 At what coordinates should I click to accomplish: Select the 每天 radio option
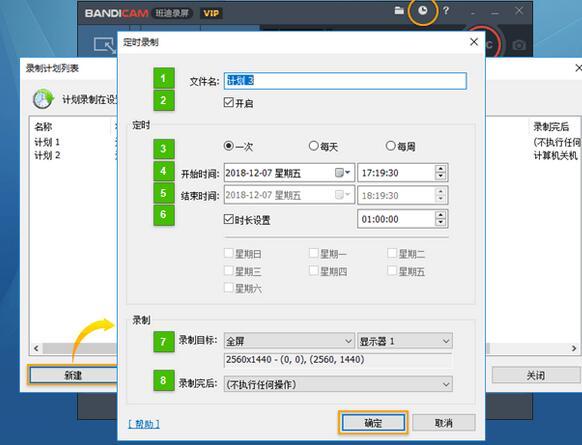(x=314, y=146)
